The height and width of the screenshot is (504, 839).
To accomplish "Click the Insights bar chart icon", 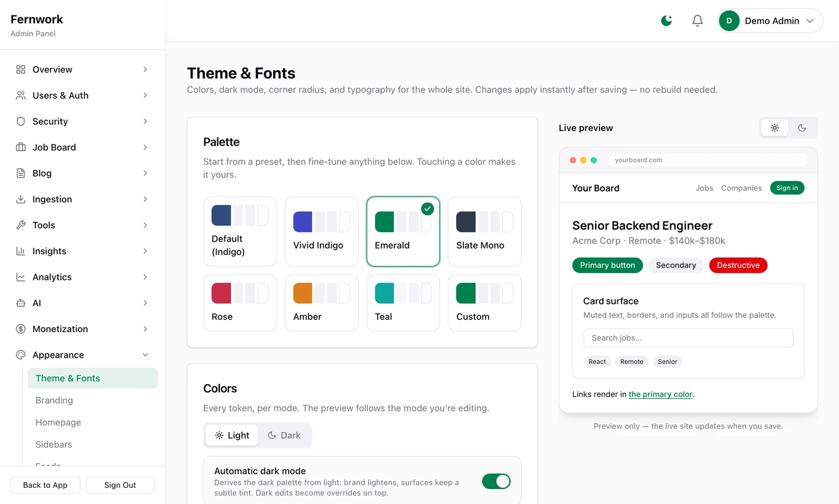I will click(x=21, y=251).
